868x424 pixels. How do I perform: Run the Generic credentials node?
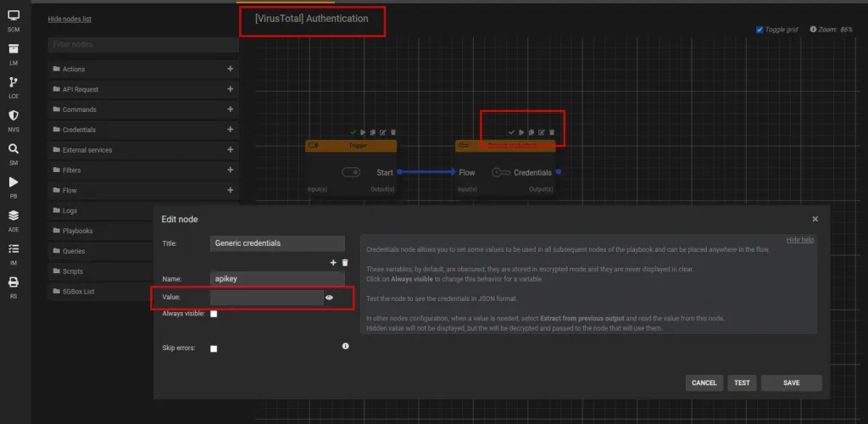521,132
